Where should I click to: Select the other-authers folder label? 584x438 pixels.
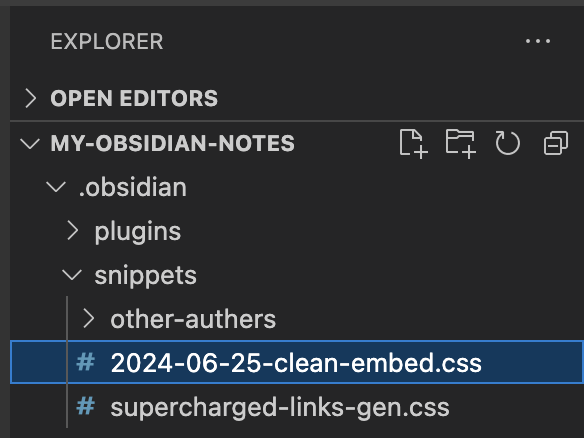point(193,319)
